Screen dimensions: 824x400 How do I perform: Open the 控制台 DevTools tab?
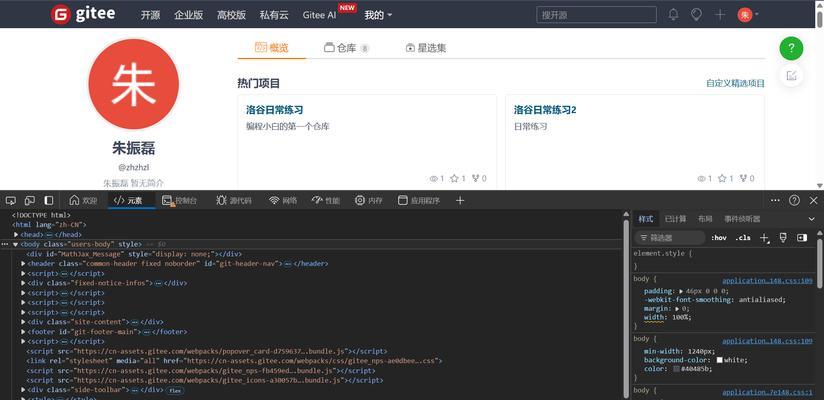coord(180,200)
